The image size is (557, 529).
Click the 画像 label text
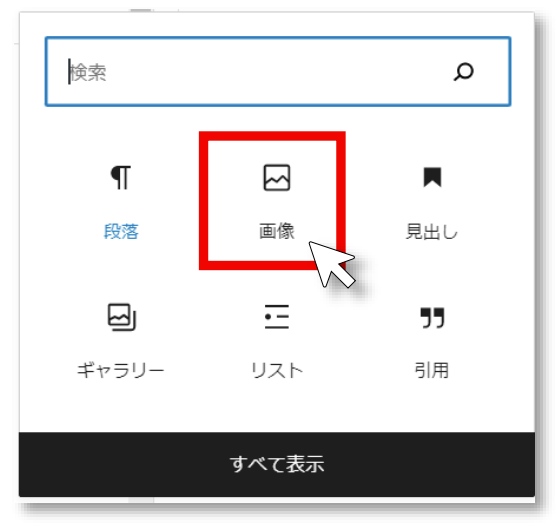coord(276,231)
